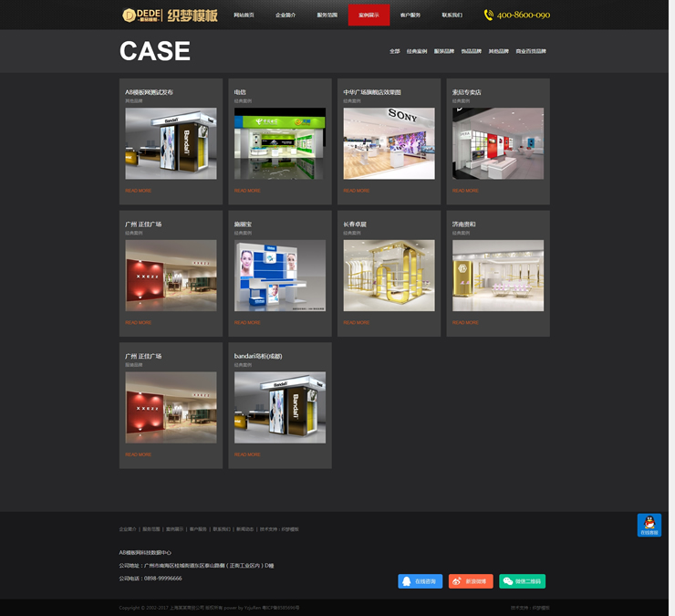Viewport: 675px width, 616px height.
Task: Filter cases by 经典案例 category
Action: [x=416, y=51]
